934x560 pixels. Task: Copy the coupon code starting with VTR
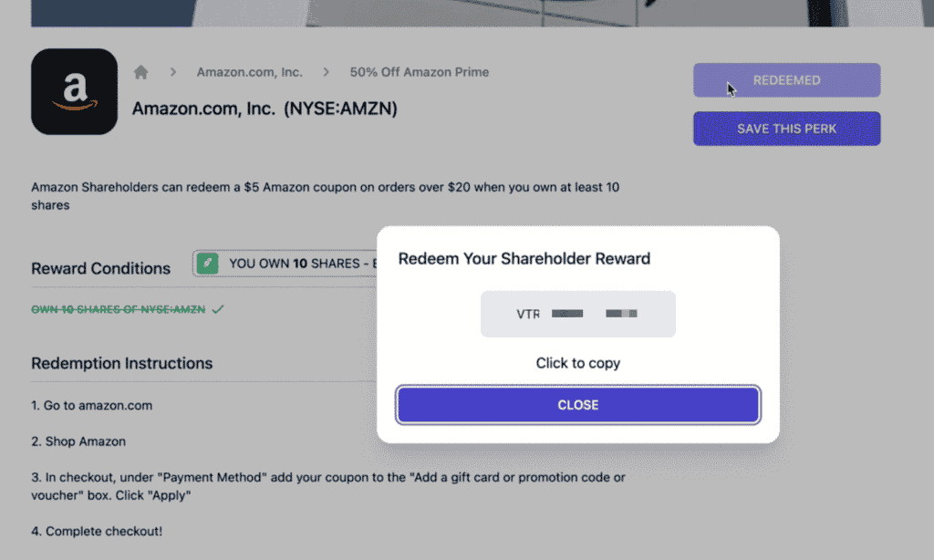pyautogui.click(x=578, y=314)
